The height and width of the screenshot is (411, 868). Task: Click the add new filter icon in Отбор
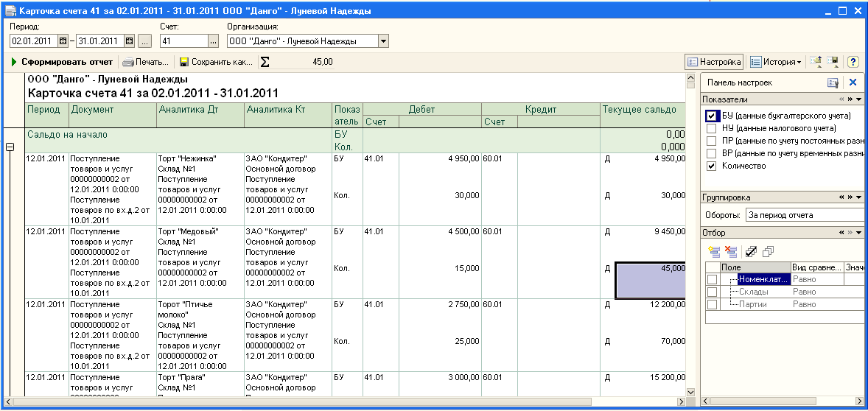tap(714, 251)
